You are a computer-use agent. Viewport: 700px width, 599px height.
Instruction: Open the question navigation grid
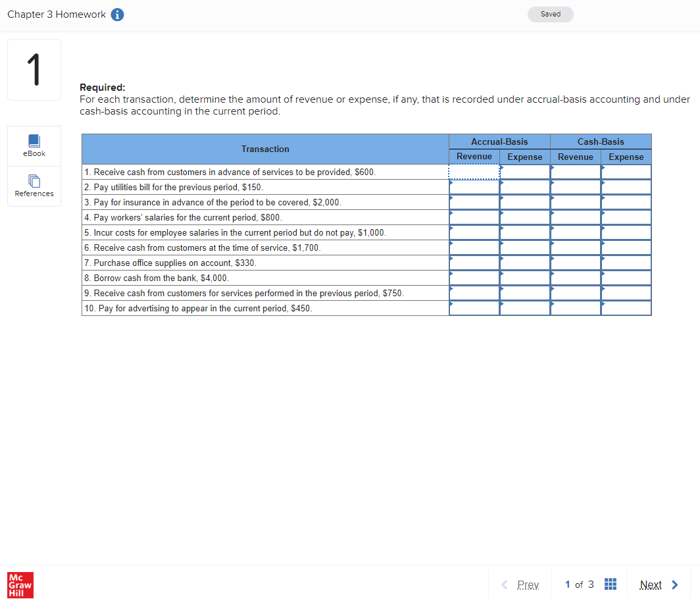pyautogui.click(x=610, y=584)
